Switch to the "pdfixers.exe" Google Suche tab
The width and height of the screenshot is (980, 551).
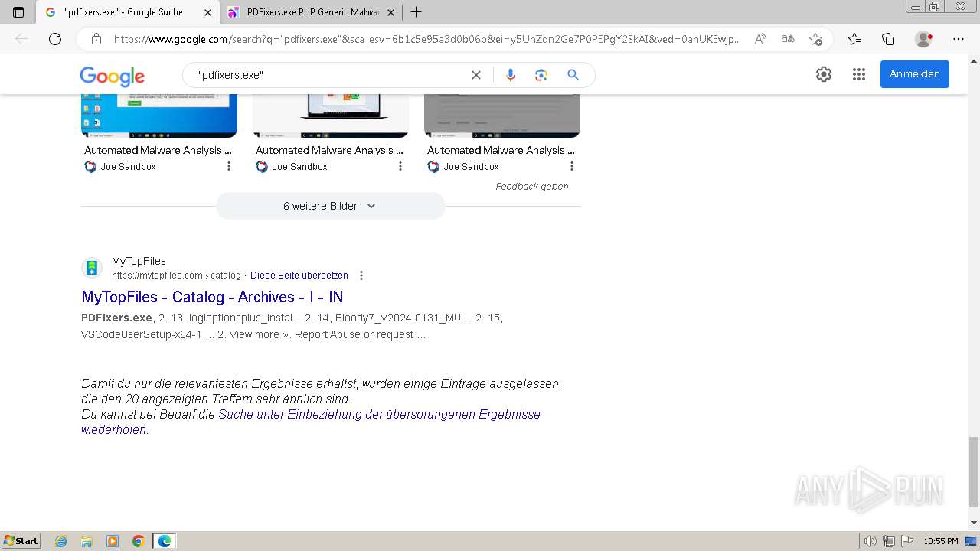[127, 12]
